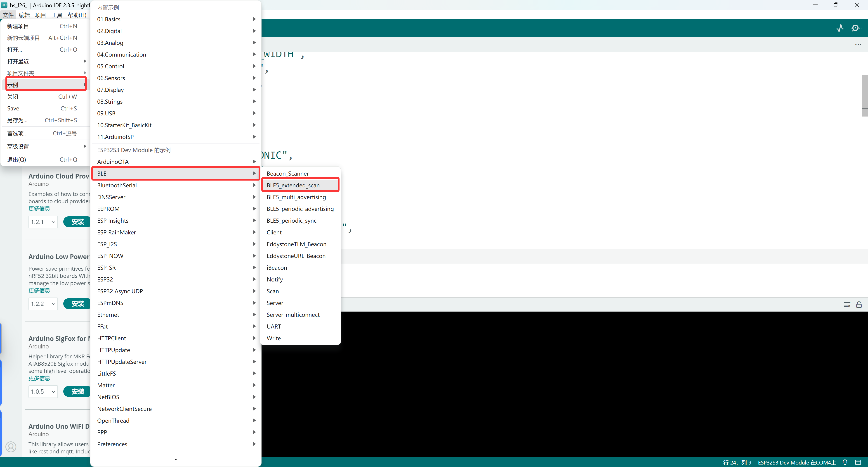Toggle the output scroll lock icon
Image resolution: width=868 pixels, height=467 pixels.
(x=859, y=305)
